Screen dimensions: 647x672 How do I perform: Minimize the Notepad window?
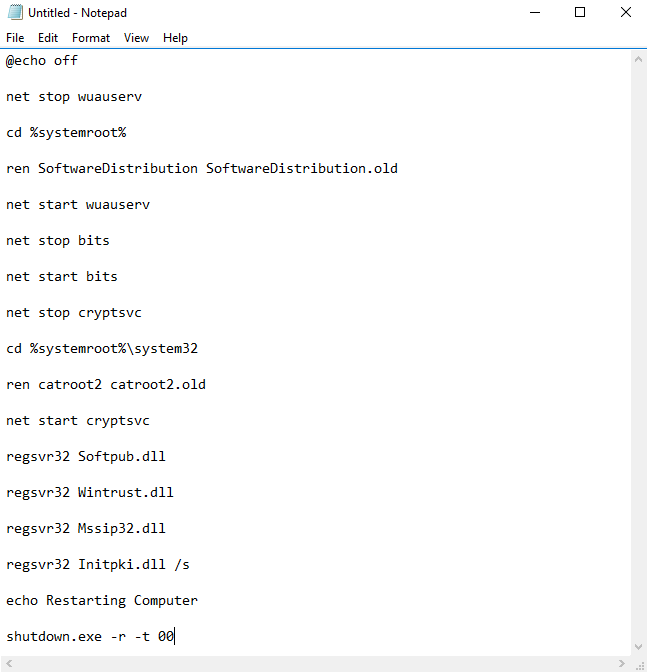coord(534,13)
